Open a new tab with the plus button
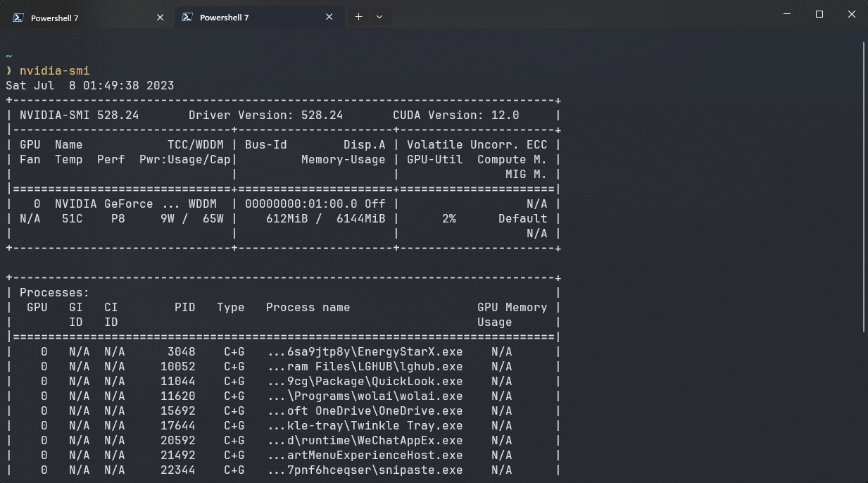This screenshot has width=868, height=483. [x=358, y=17]
